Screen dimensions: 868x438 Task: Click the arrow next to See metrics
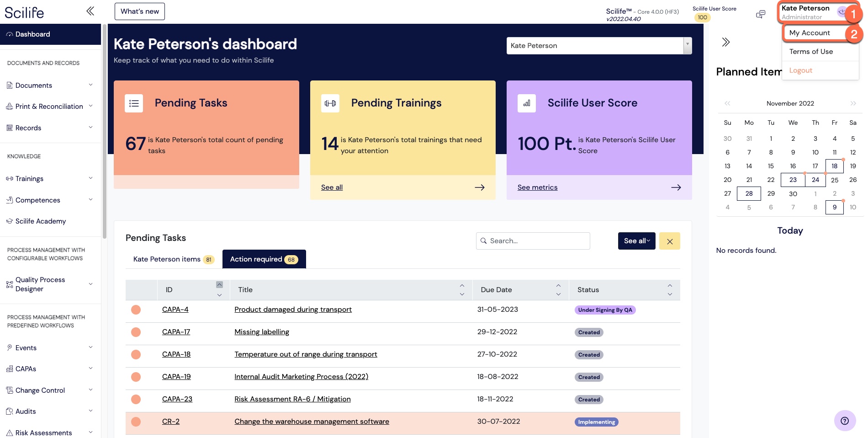tap(676, 187)
